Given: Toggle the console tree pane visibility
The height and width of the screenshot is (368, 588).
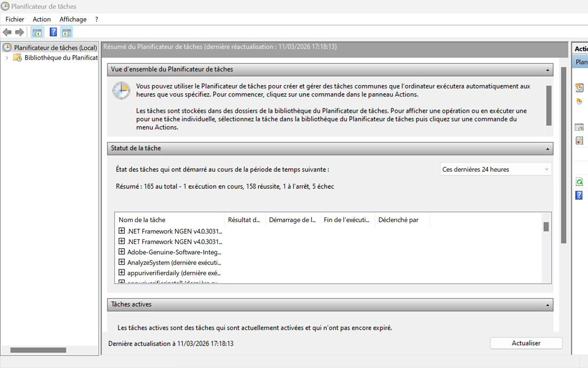Looking at the screenshot, I should point(37,32).
